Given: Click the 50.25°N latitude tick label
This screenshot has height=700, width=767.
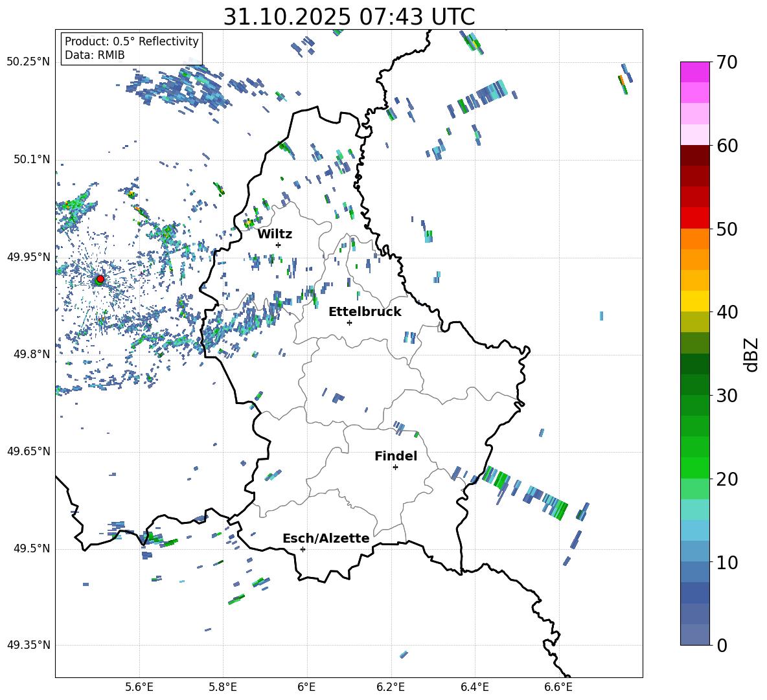Looking at the screenshot, I should tap(29, 62).
